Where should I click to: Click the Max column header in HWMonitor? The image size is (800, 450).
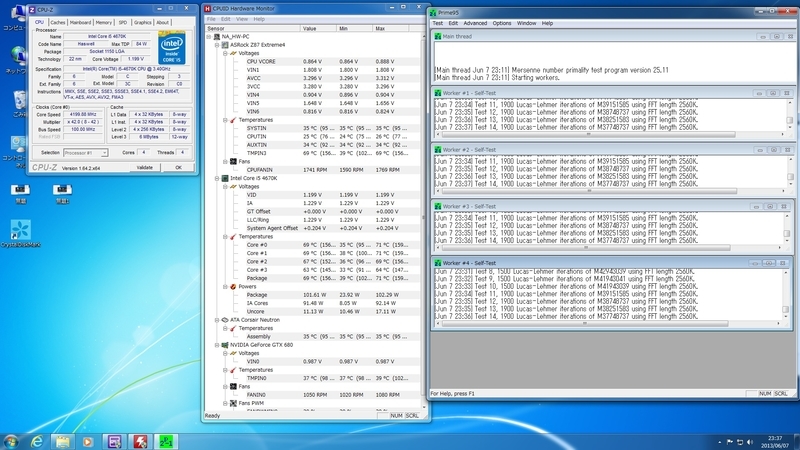click(390, 29)
